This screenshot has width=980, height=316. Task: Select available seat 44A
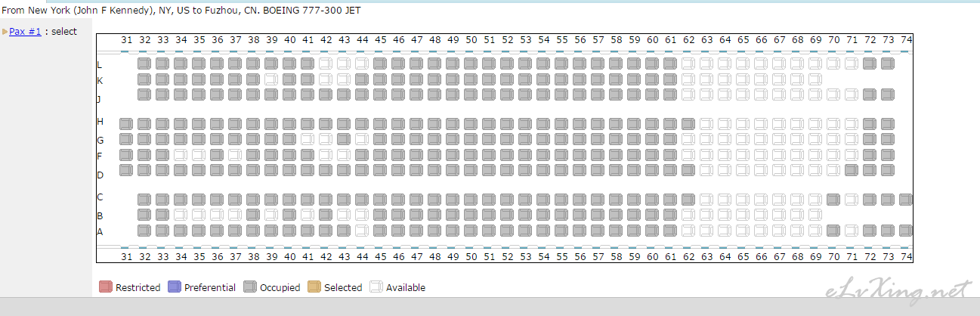point(362,230)
